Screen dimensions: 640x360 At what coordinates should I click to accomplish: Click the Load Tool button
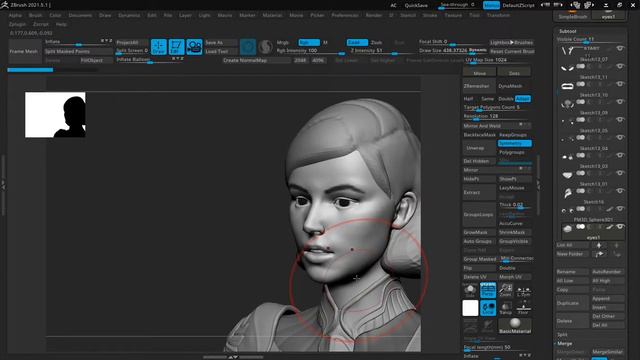click(x=221, y=51)
